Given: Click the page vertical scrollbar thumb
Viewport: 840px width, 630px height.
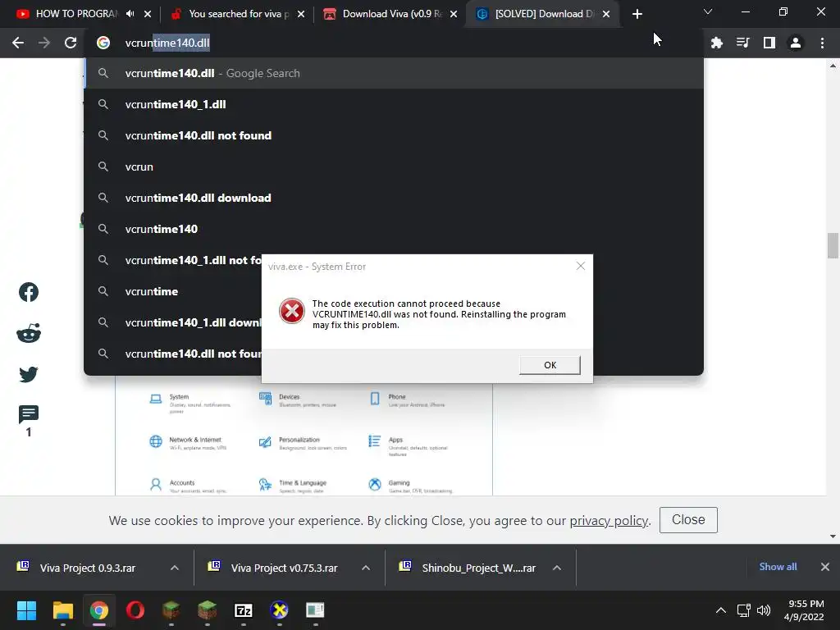Looking at the screenshot, I should click(833, 245).
